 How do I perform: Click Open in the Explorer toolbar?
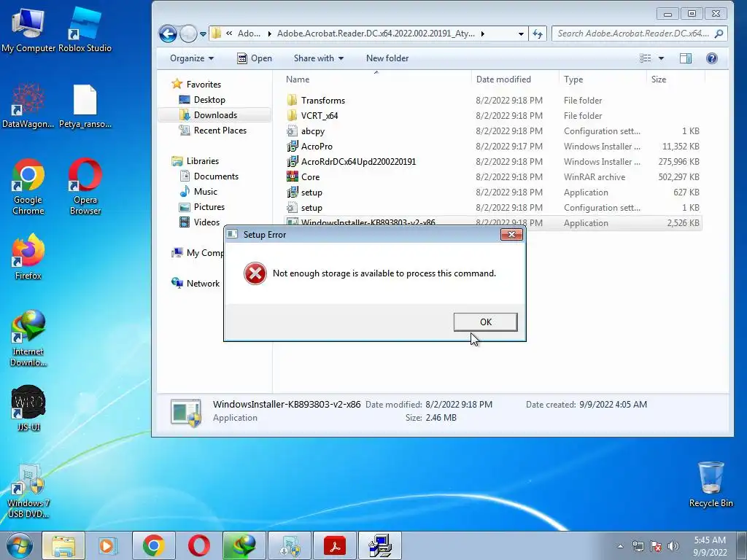(255, 58)
